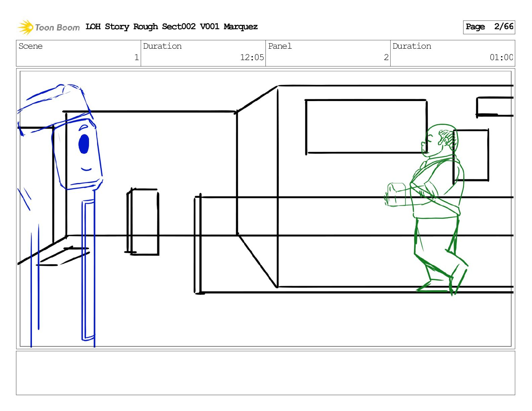Click the 'Panel' header label

click(280, 46)
